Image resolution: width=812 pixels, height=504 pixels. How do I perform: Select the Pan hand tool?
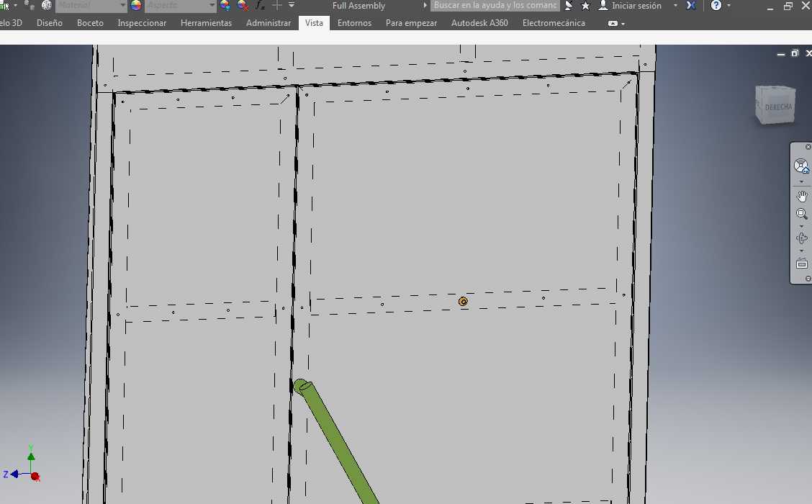(802, 197)
